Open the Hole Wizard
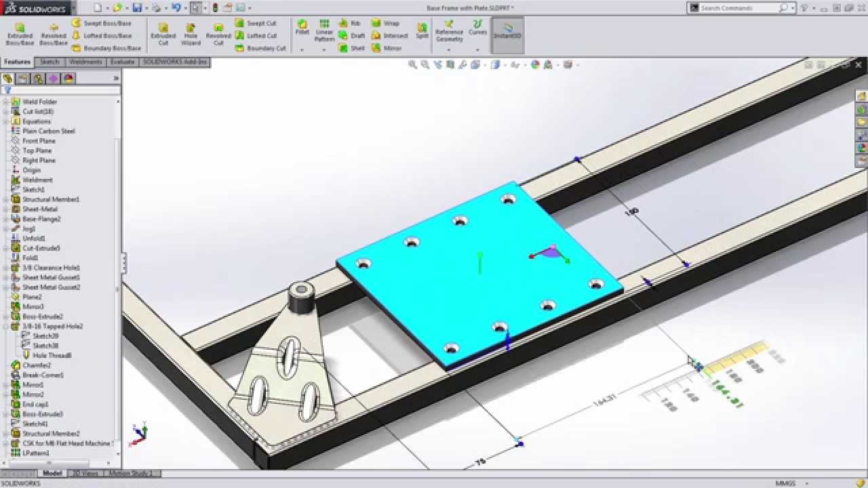Image resolution: width=868 pixels, height=488 pixels. (191, 34)
